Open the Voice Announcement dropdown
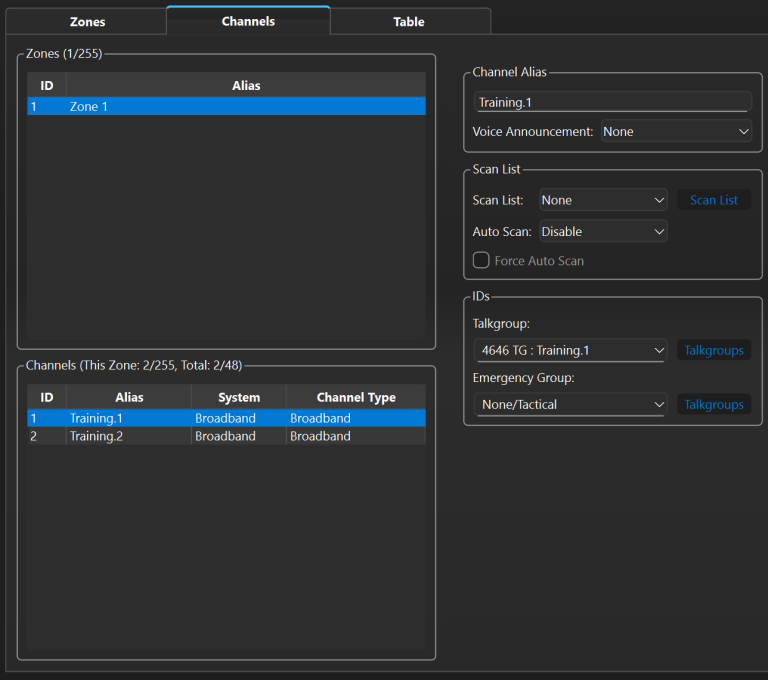Viewport: 768px width, 680px height. click(x=676, y=131)
